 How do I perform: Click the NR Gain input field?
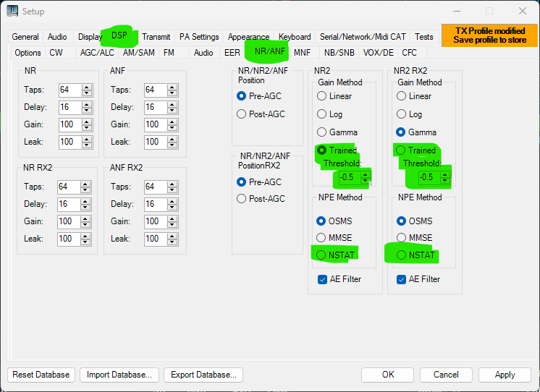coord(69,124)
